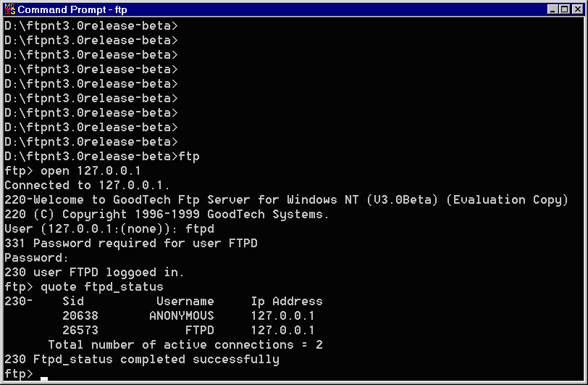Click '331 Password required for user FTPD'

[131, 244]
